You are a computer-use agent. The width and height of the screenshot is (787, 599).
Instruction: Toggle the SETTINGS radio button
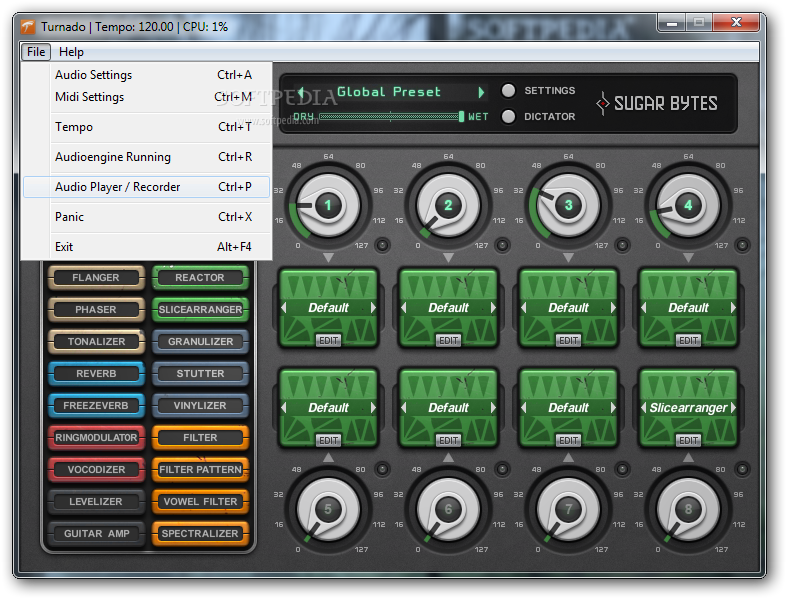pos(508,90)
